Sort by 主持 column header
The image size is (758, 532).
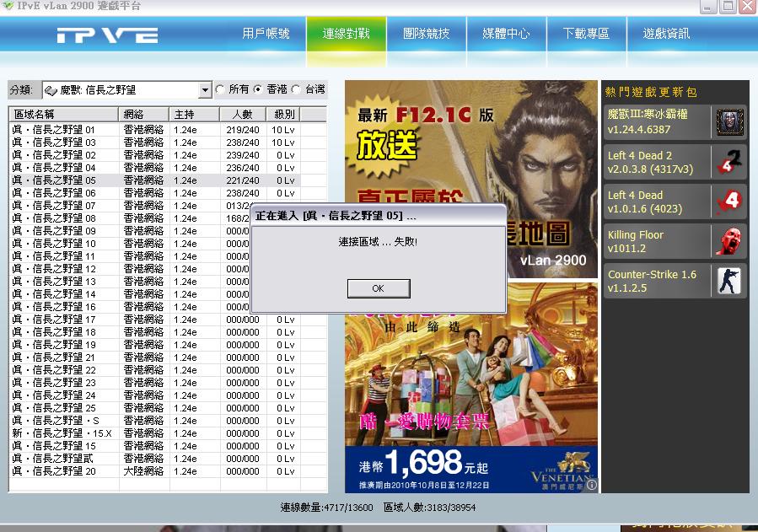point(195,115)
